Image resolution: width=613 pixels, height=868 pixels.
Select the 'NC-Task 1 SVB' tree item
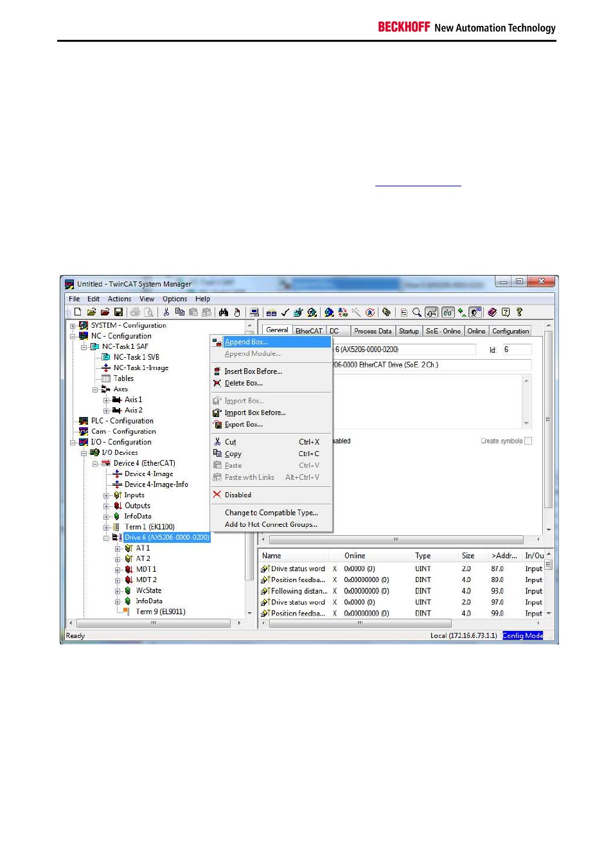136,357
